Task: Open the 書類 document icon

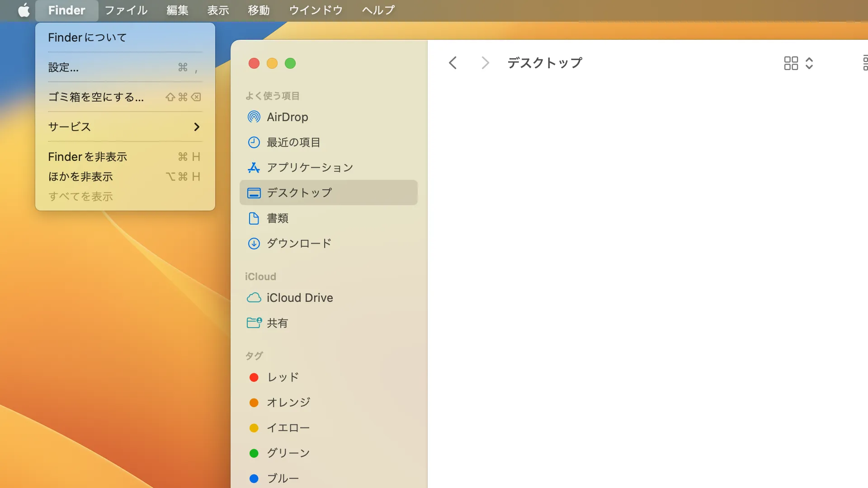Action: point(254,218)
